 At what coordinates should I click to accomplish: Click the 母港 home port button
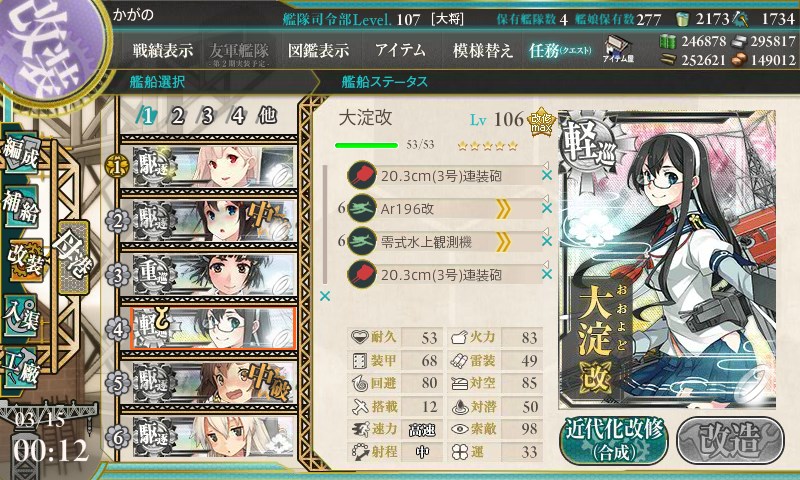pyautogui.click(x=73, y=258)
